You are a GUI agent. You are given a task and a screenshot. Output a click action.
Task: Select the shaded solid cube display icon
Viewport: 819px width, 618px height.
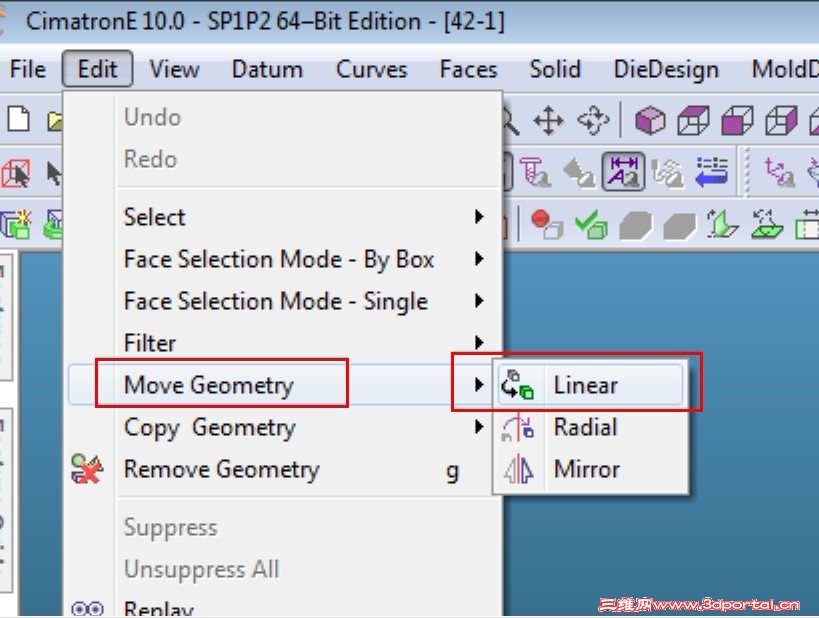(x=650, y=120)
